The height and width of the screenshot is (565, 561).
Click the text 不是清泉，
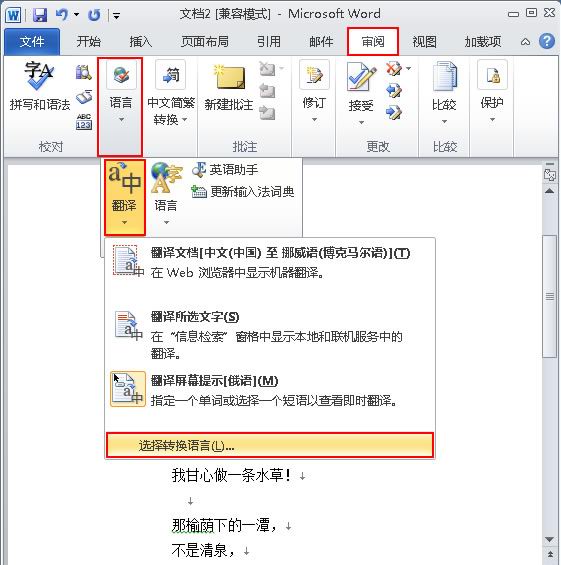point(204,550)
